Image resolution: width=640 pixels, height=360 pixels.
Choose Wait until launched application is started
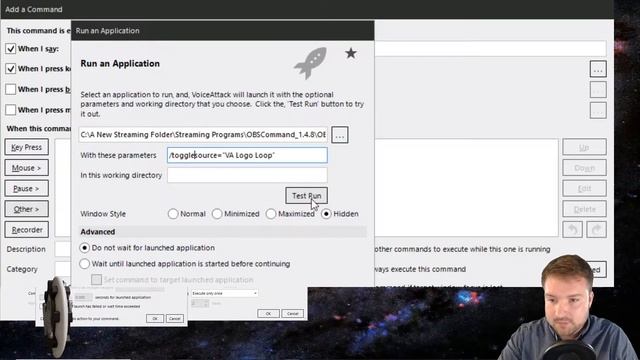coord(84,264)
